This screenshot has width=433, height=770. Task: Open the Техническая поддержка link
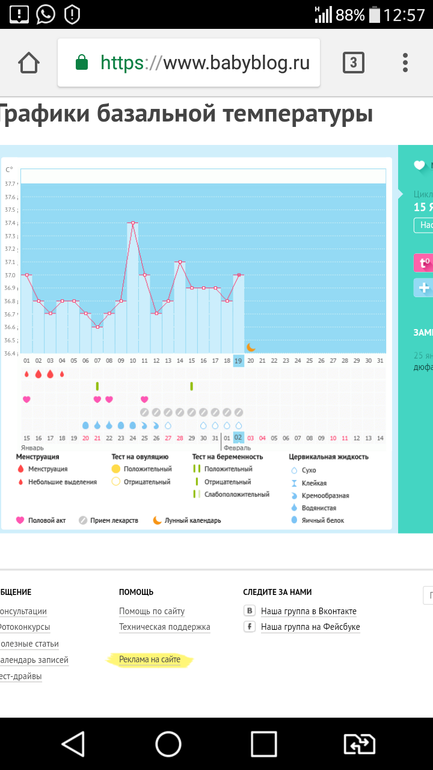tap(164, 627)
